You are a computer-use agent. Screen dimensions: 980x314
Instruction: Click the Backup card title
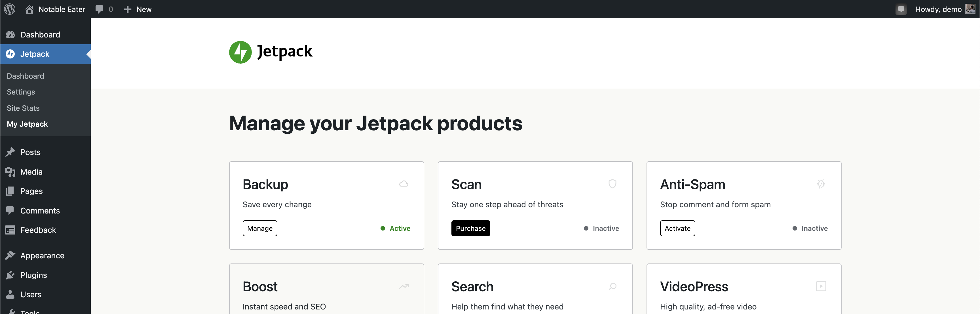tap(265, 185)
